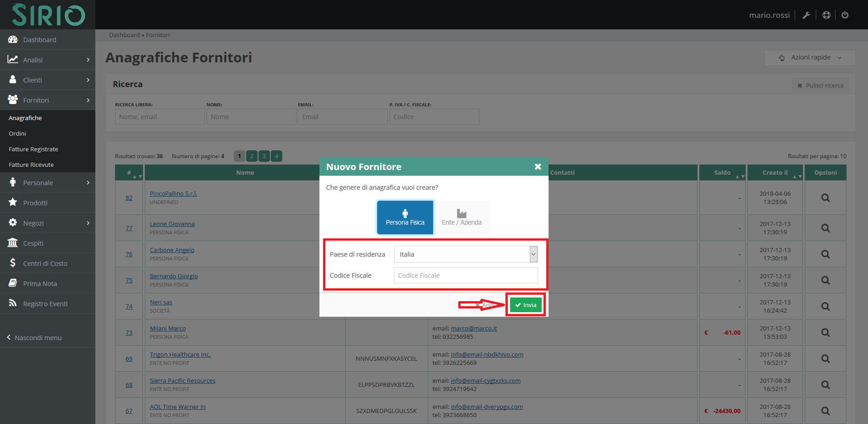Close the Nuovo Fornitore dialog with X

coord(538,167)
